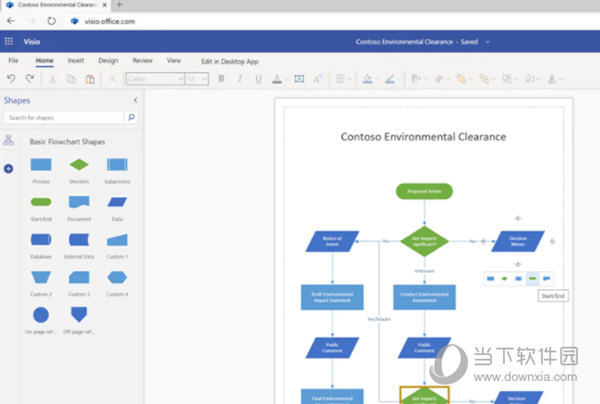Select the Decision shape in the stencil
The image size is (600, 404).
(x=79, y=164)
